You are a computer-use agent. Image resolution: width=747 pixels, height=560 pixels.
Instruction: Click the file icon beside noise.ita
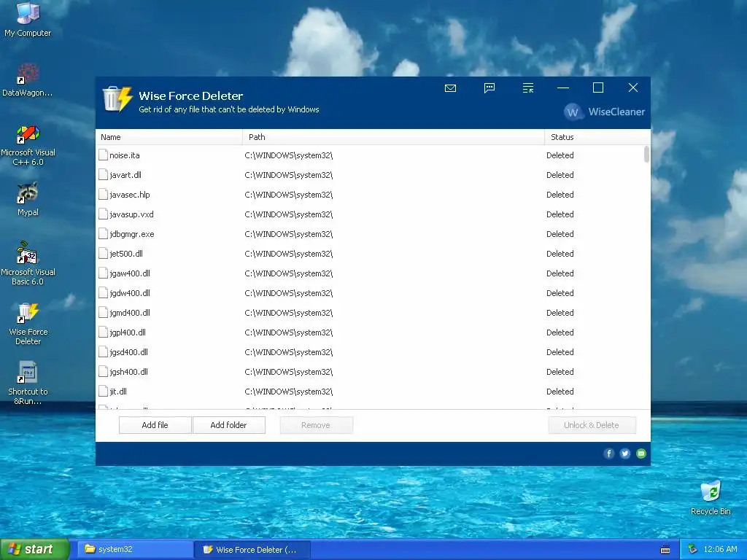(103, 155)
